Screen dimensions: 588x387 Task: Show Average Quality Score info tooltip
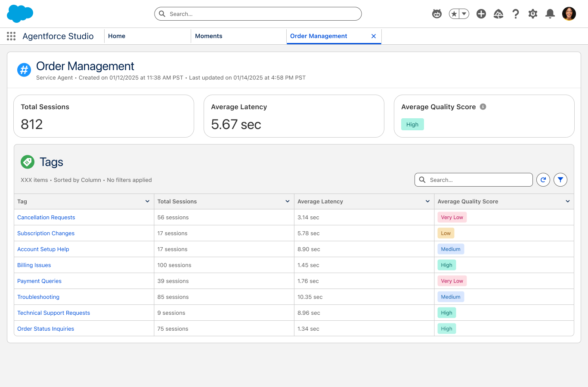point(483,107)
